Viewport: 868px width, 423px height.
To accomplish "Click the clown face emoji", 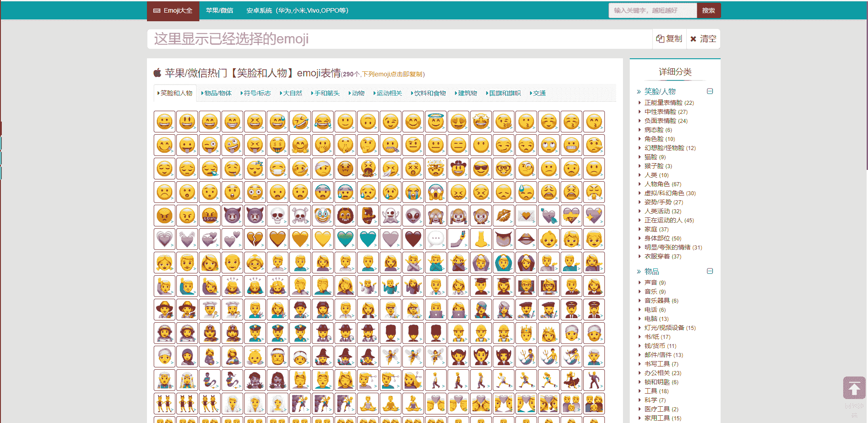I will pos(322,216).
